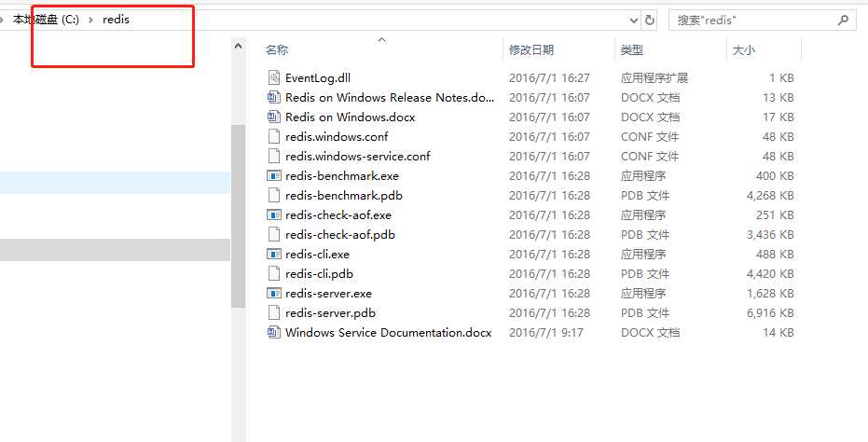The height and width of the screenshot is (442, 868).
Task: Select the redis-cli.pdb file name
Action: tap(319, 274)
